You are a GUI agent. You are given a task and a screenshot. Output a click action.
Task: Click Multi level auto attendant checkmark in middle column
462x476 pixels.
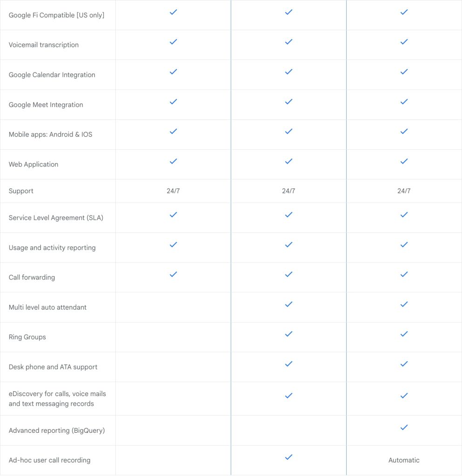288,304
